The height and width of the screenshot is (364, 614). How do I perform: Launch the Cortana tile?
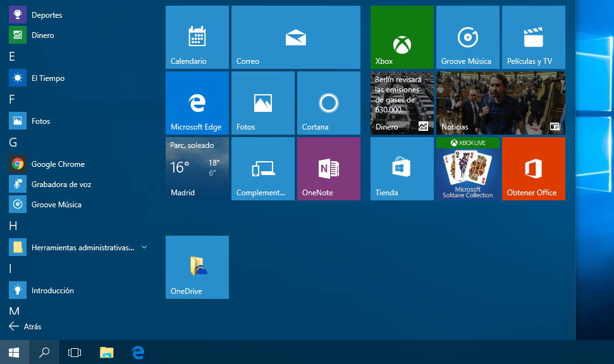click(x=328, y=103)
